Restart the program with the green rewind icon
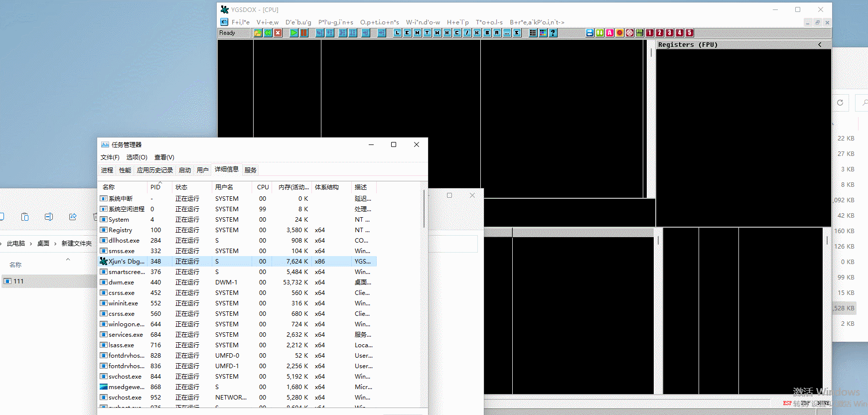Image resolution: width=868 pixels, height=415 pixels. pyautogui.click(x=268, y=33)
